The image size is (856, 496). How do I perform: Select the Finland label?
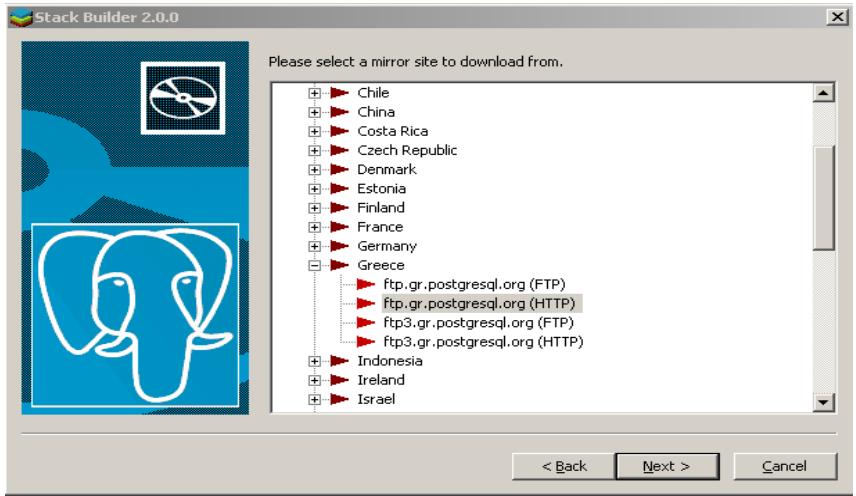coord(381,207)
